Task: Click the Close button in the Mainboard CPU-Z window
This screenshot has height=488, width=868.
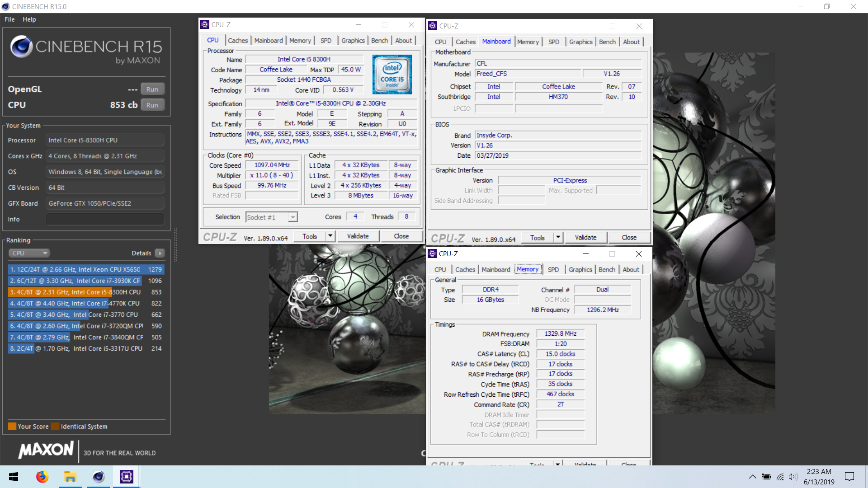Action: click(x=629, y=237)
